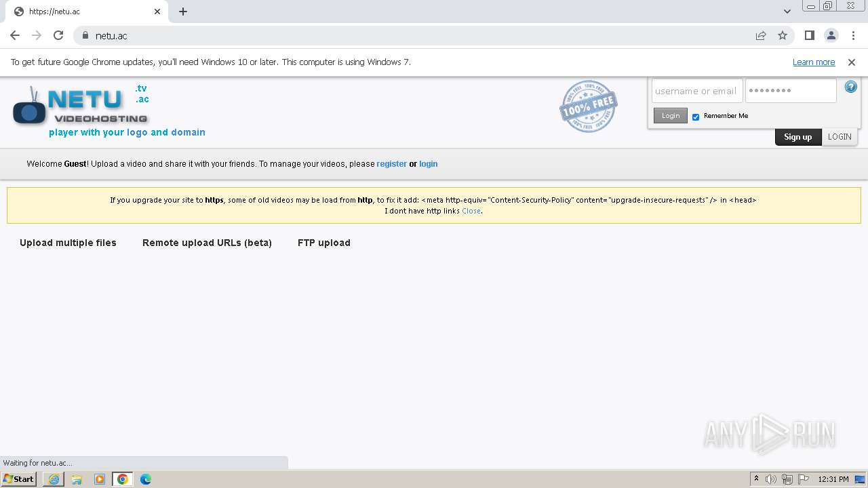Screen dimensions: 868x488
Task: Share this page icon in address bar
Action: (x=761, y=35)
